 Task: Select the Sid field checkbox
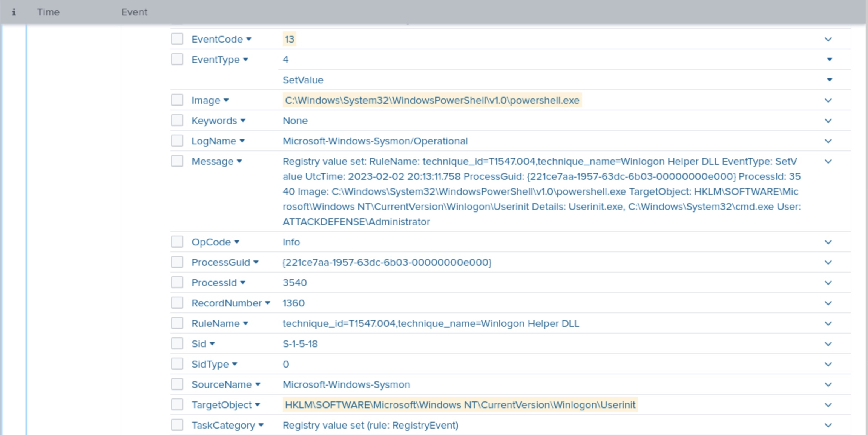pyautogui.click(x=177, y=343)
